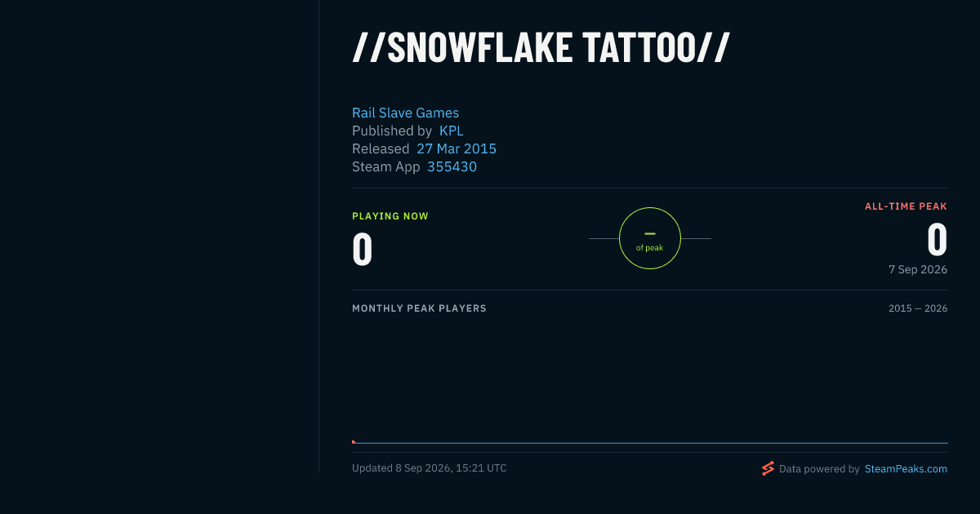Click the green 'of peak' circle gauge

coord(650,238)
